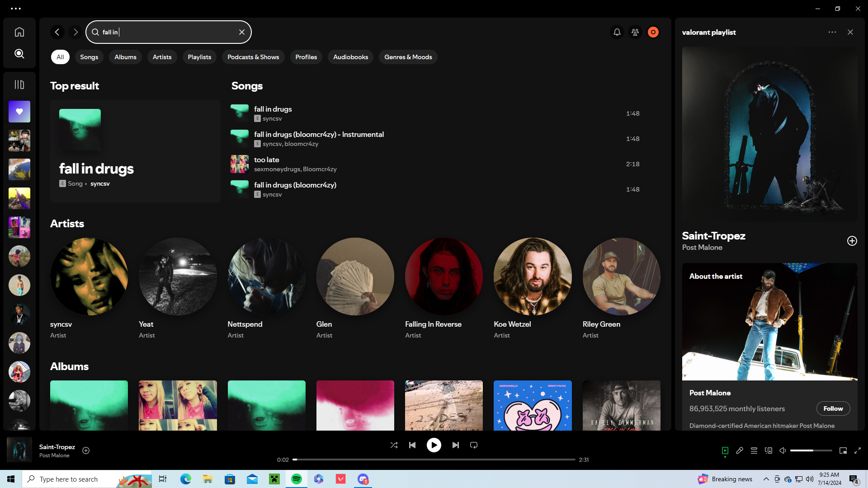Image resolution: width=868 pixels, height=488 pixels.
Task: Switch to full screen view
Action: pyautogui.click(x=858, y=450)
